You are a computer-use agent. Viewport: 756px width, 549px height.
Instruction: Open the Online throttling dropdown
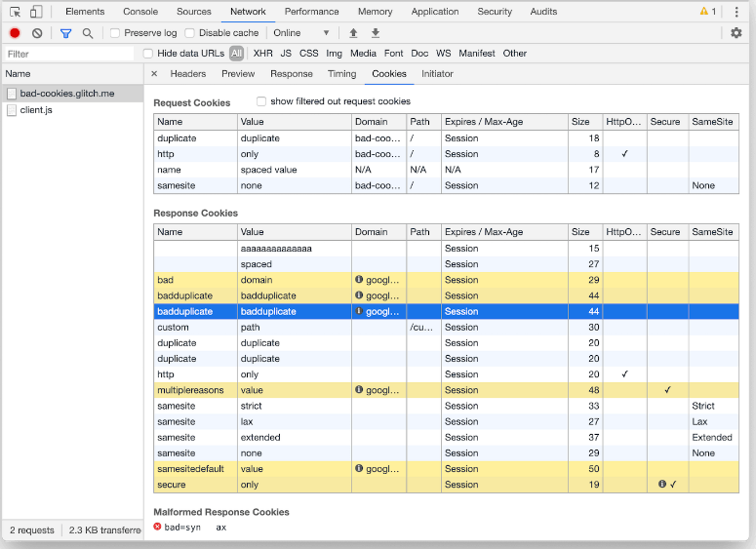(300, 33)
